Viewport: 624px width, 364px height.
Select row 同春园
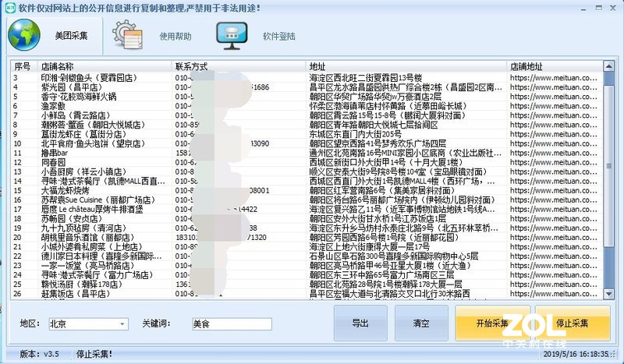coord(307,162)
